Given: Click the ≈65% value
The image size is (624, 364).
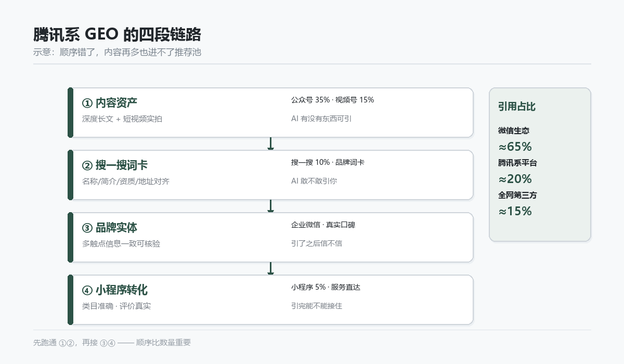Looking at the screenshot, I should 515,147.
